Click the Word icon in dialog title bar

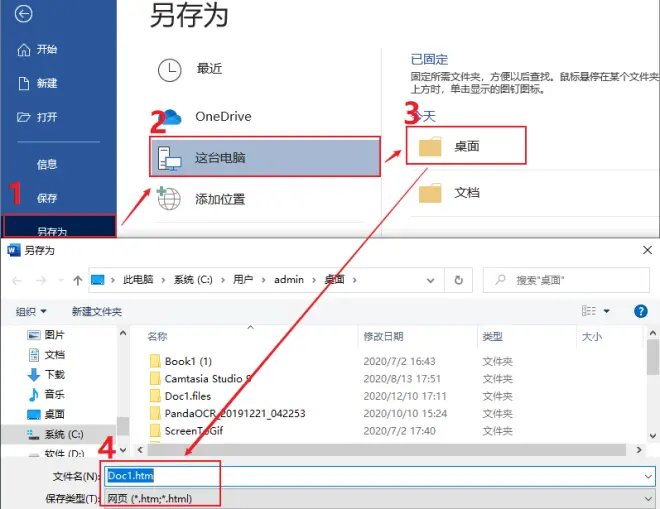click(13, 250)
